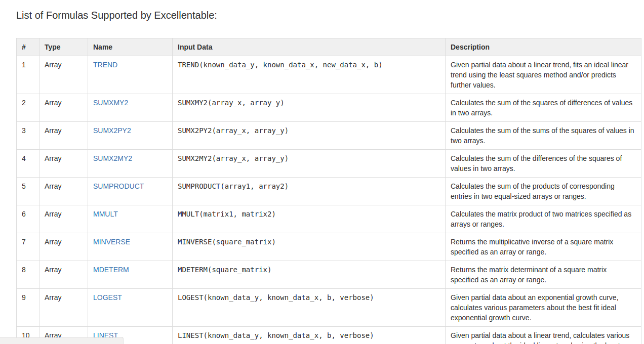The image size is (644, 344).
Task: Click the LINEST link
Action: [x=105, y=335]
